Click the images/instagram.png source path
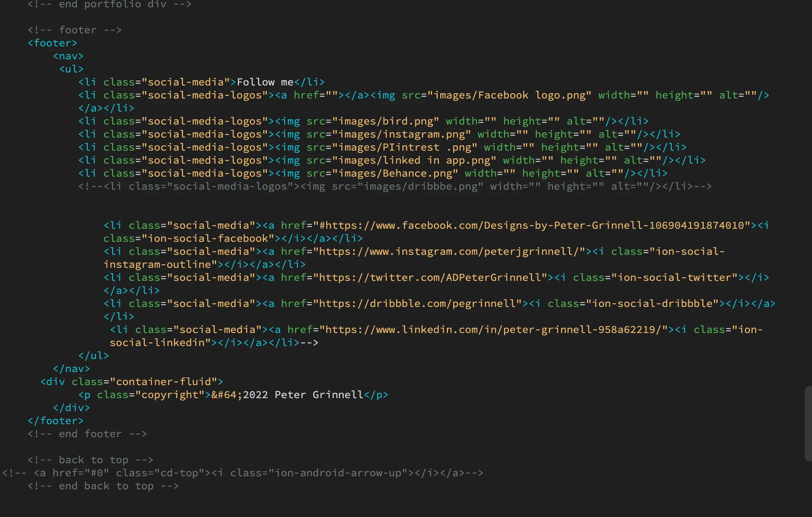Screen dimensions: 812x517 (401, 134)
